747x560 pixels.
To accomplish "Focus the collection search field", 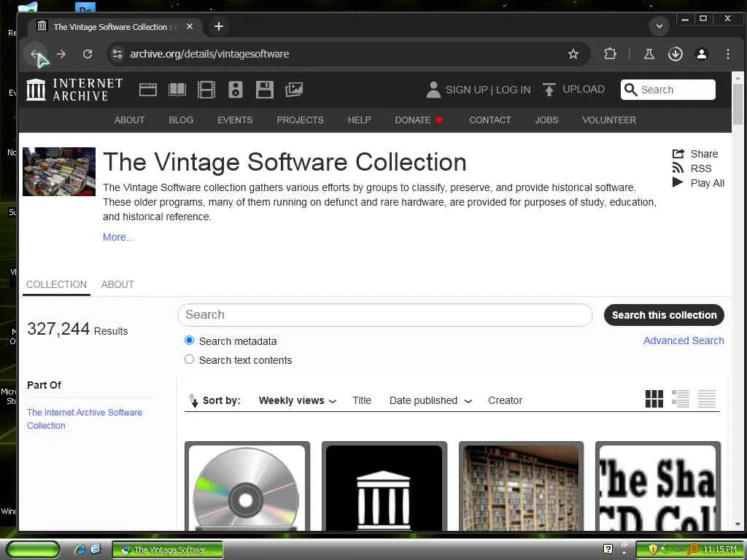I will 385,315.
